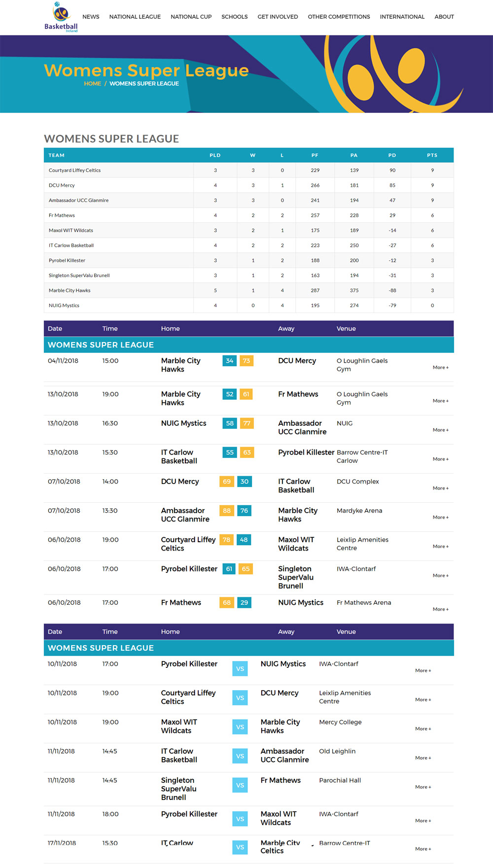Open the NEWS menu item
This screenshot has height=868, width=493.
click(91, 17)
